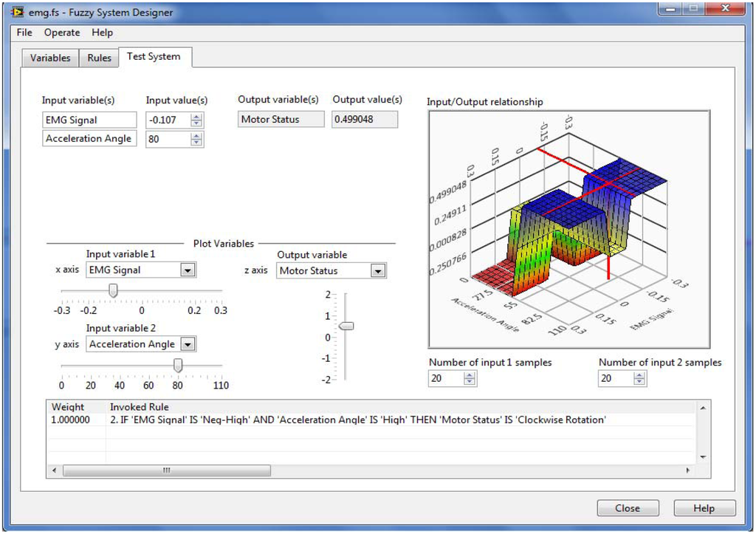Open the y axis Acceleration Angle dropdown

(188, 344)
